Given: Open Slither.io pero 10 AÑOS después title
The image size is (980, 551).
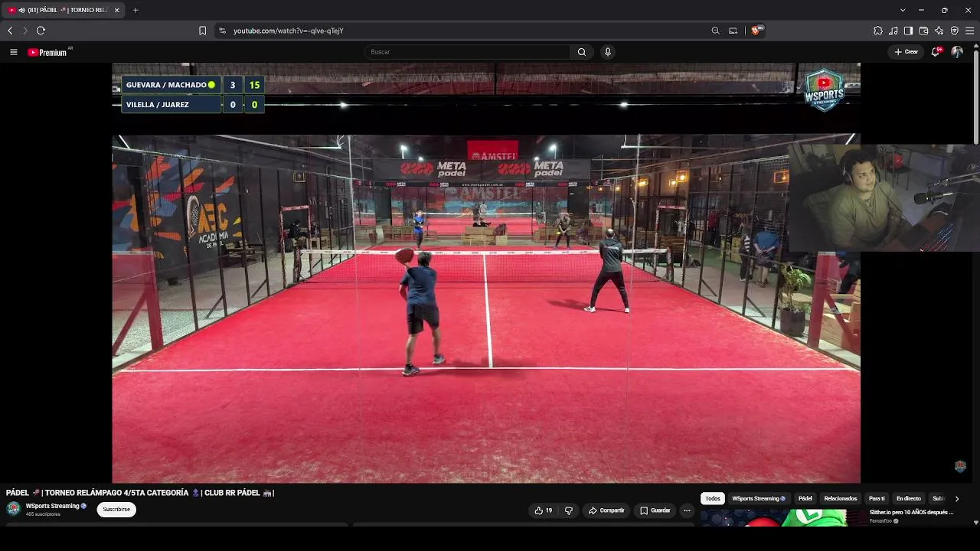Looking at the screenshot, I should (x=911, y=513).
